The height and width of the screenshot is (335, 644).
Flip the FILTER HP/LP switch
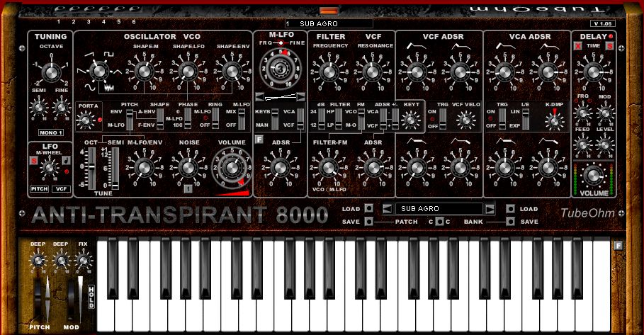pyautogui.click(x=339, y=119)
